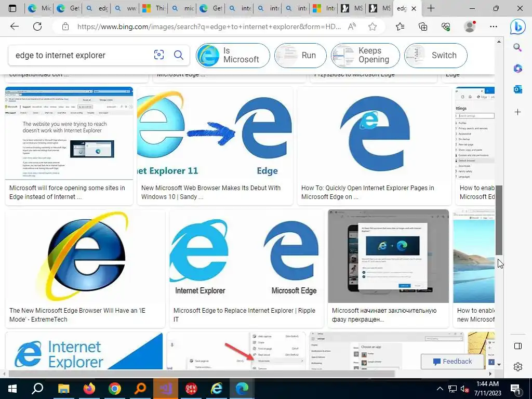Add this page to favorites star
The image size is (532, 399).
point(373,26)
